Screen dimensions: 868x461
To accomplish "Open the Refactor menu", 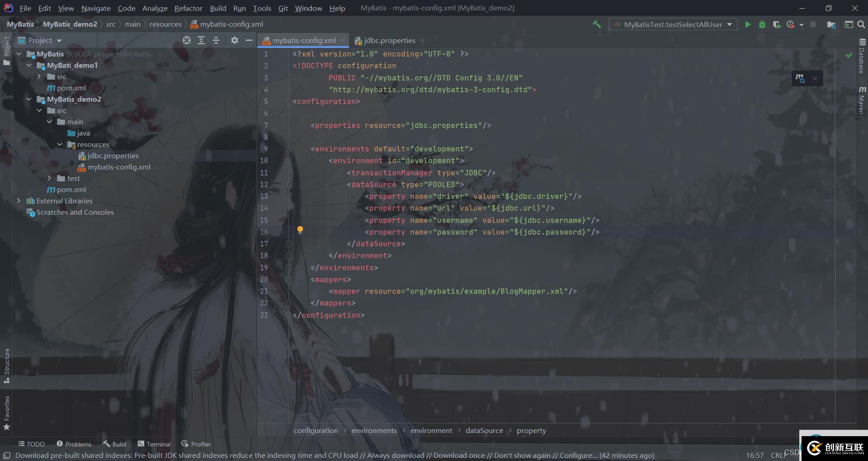I will click(188, 8).
